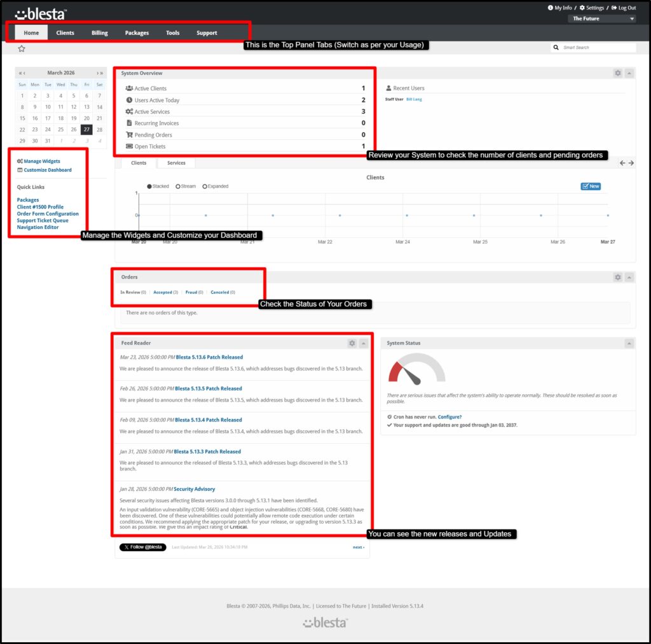Open the Feed Reader widget settings gear

click(352, 343)
